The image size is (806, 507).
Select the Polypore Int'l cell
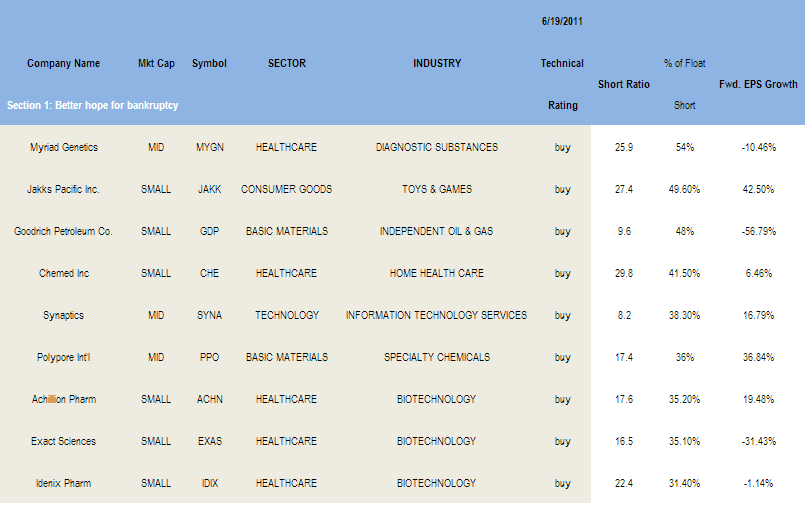pos(63,357)
